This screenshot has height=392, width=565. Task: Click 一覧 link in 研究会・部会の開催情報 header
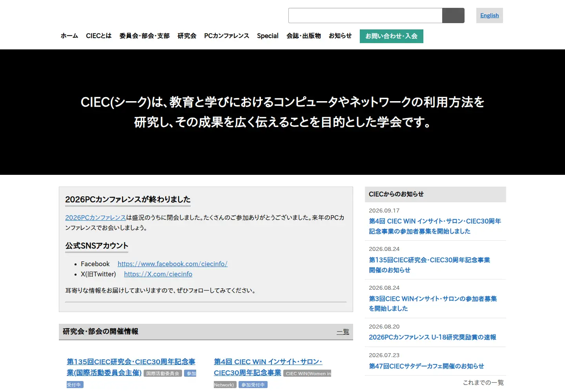coord(343,332)
